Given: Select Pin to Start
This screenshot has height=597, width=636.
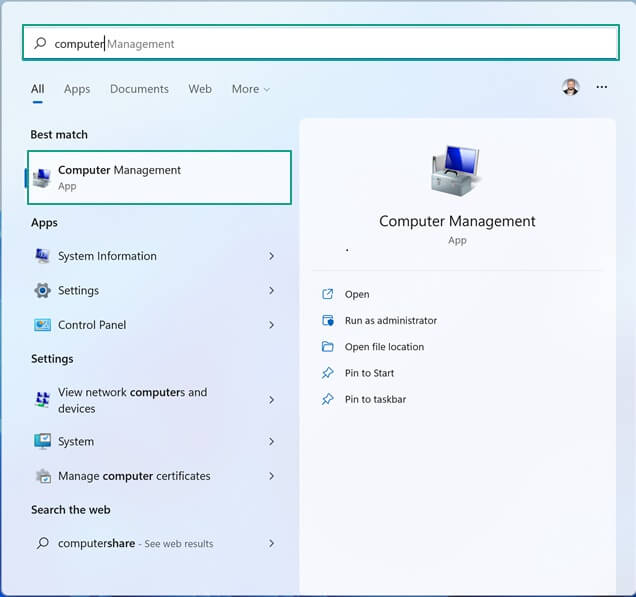Looking at the screenshot, I should coord(369,373).
